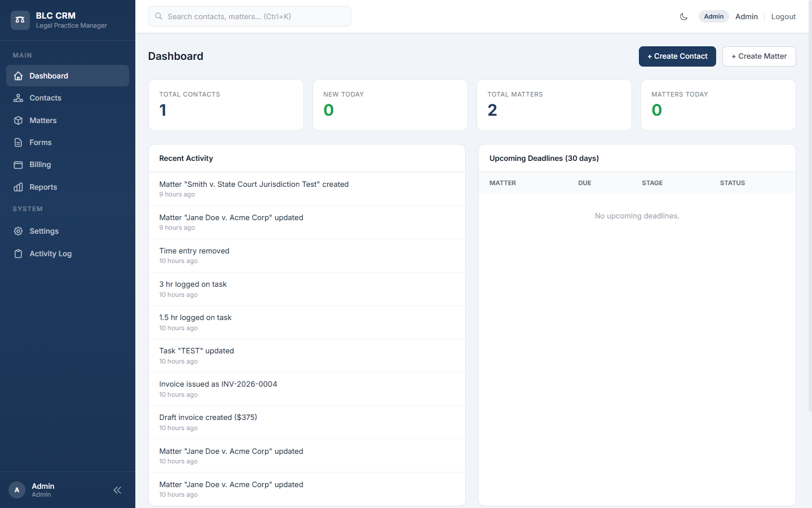Select the "Draft invoice created ($375)" activity

[x=307, y=422]
